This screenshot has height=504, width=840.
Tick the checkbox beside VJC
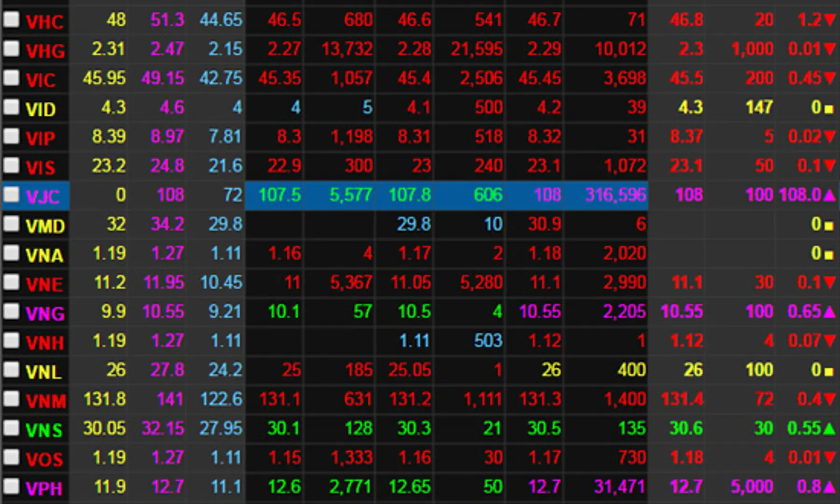(11, 195)
